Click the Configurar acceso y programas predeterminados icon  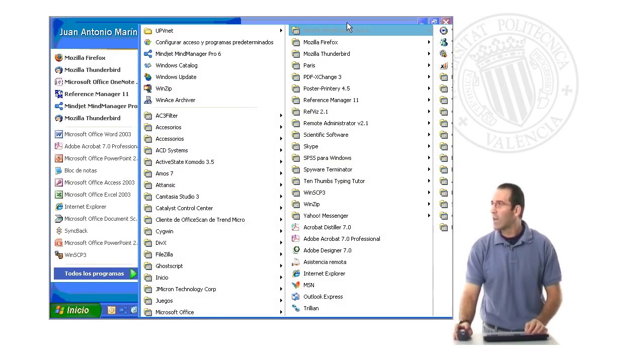[148, 42]
